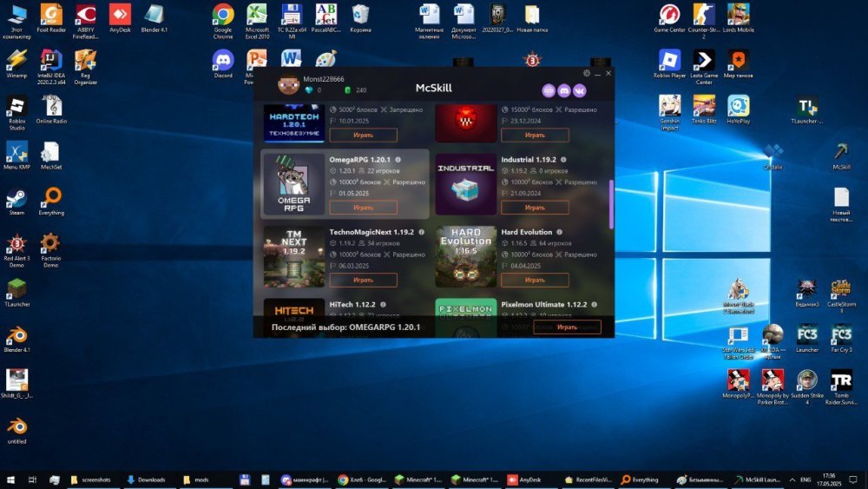The image size is (868, 489).
Task: Click the emerald balance 240
Action: [x=356, y=90]
